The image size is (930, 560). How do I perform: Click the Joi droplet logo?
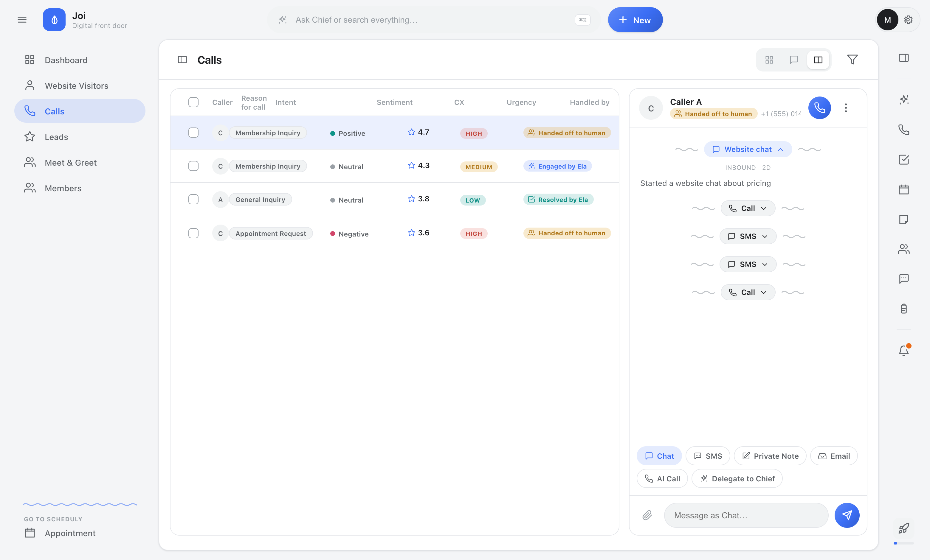(x=54, y=20)
